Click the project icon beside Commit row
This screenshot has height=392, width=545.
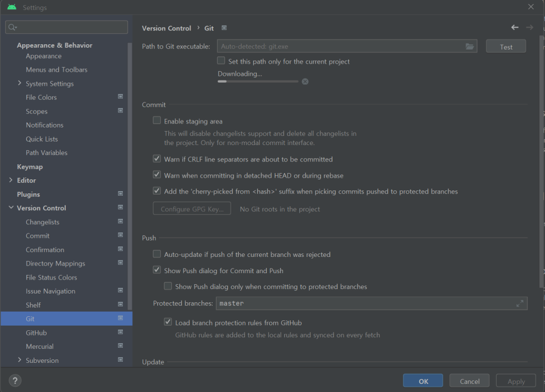coord(121,235)
